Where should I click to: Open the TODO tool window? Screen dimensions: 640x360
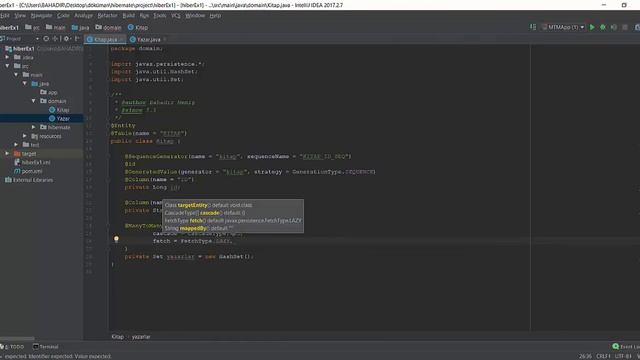pyautogui.click(x=12, y=347)
